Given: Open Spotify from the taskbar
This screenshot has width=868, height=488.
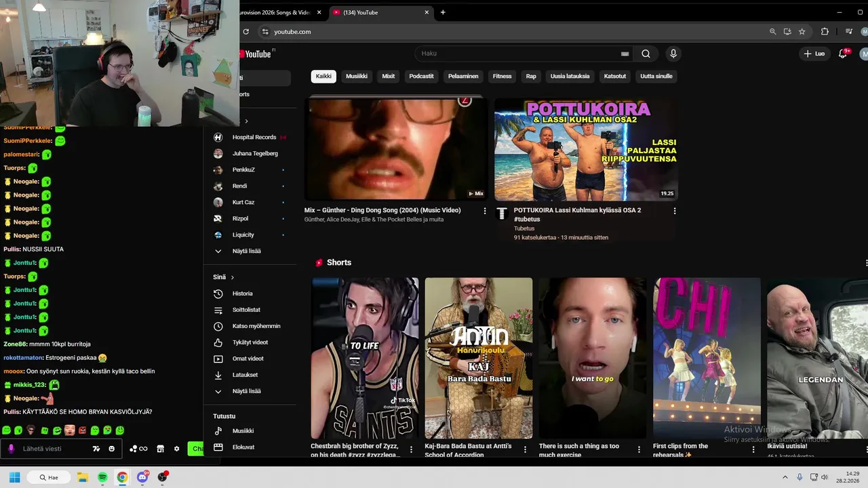Looking at the screenshot, I should (x=102, y=477).
